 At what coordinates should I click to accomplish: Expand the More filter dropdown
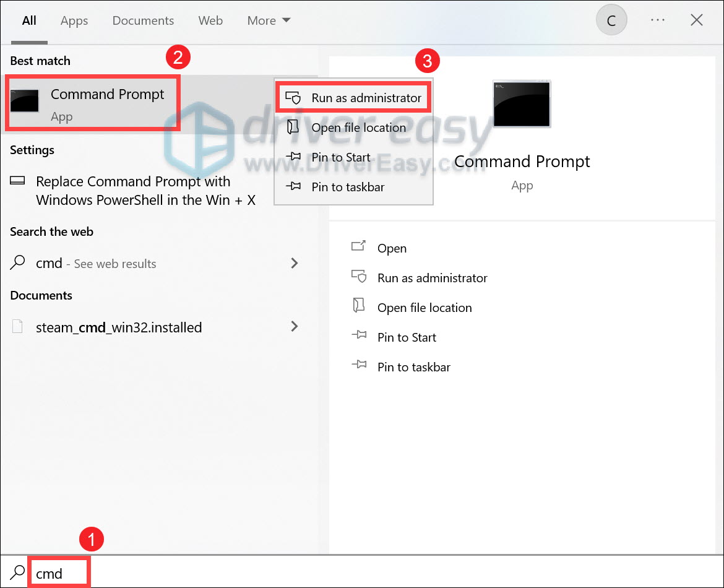(x=269, y=20)
